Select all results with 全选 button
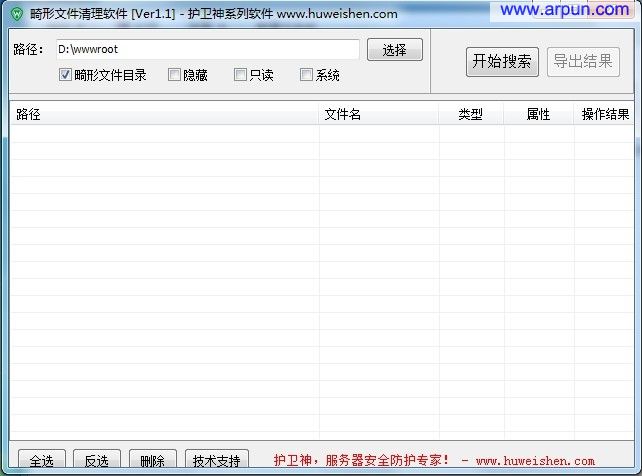 [x=42, y=460]
